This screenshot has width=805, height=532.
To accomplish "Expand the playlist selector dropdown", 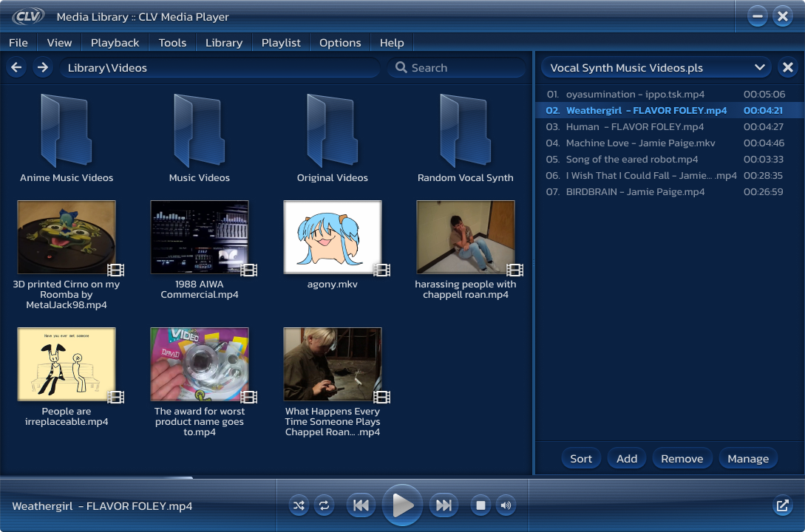I will 759,67.
